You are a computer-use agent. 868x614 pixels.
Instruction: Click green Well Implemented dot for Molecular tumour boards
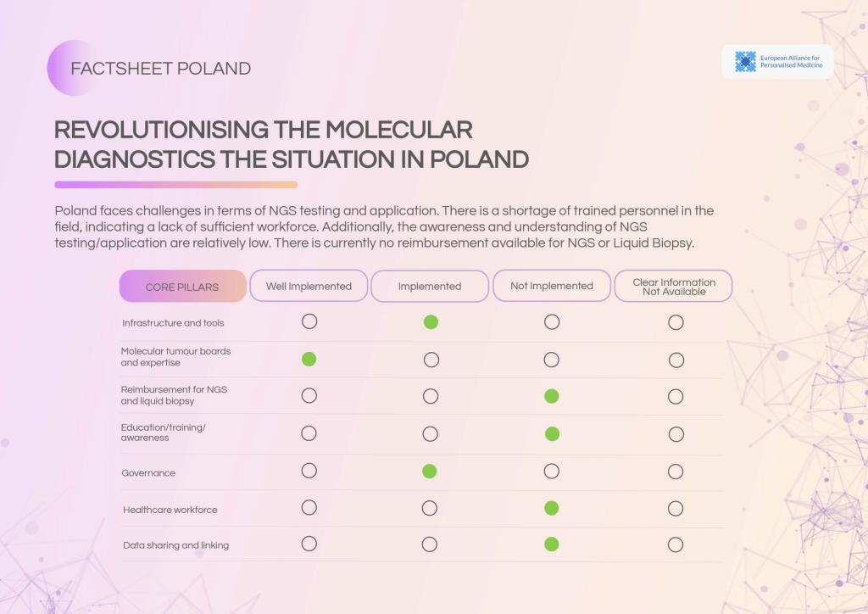point(309,360)
